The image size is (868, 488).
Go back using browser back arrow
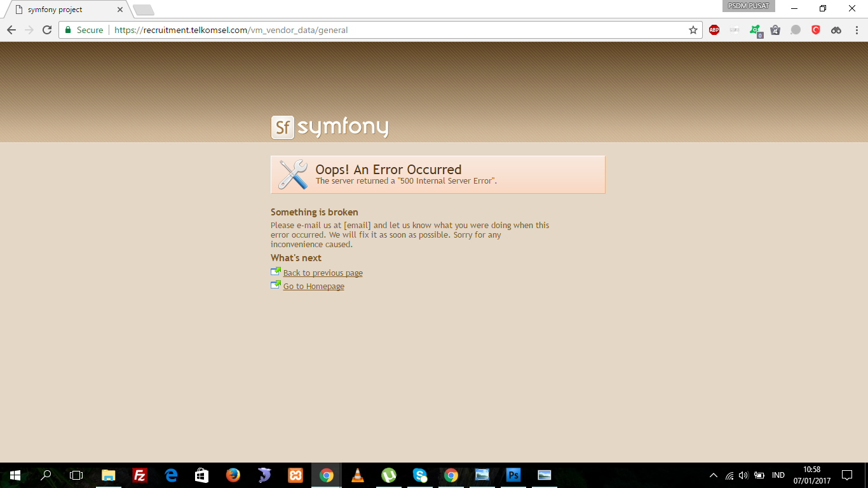pyautogui.click(x=11, y=30)
